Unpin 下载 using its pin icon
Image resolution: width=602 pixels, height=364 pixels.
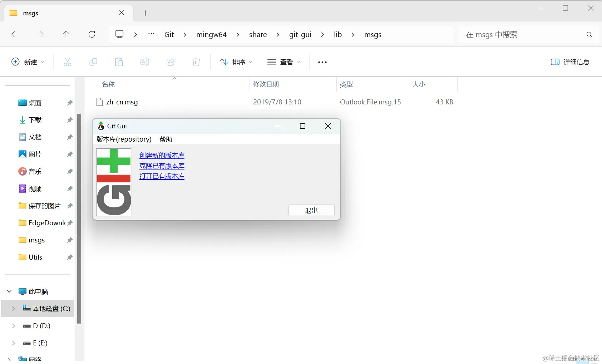click(70, 120)
